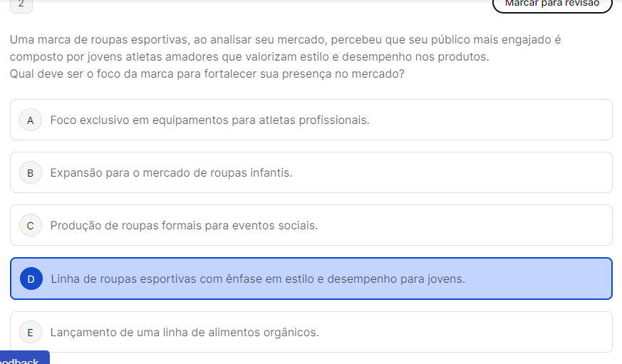
Task: Click the question line "Qual deve ser o foco"
Action: tap(207, 74)
